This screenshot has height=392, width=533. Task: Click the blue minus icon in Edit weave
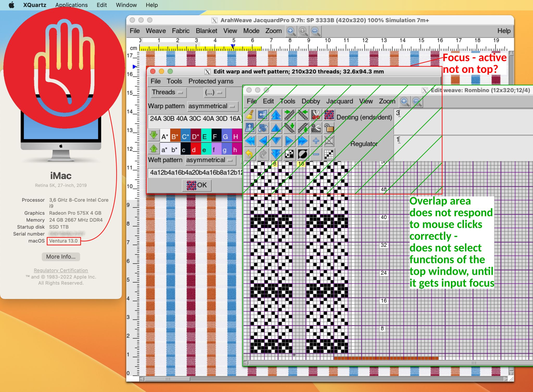pos(316,154)
